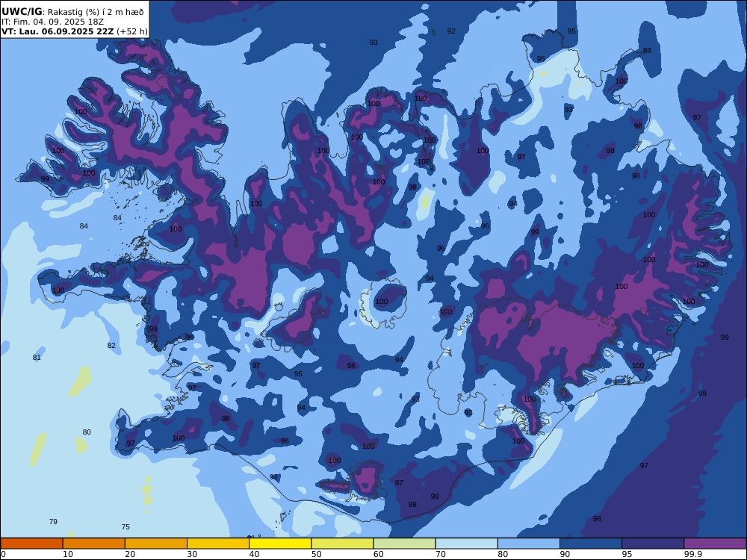Image resolution: width=747 pixels, height=560 pixels.
Task: Click the legend value label 80
Action: [x=503, y=554]
